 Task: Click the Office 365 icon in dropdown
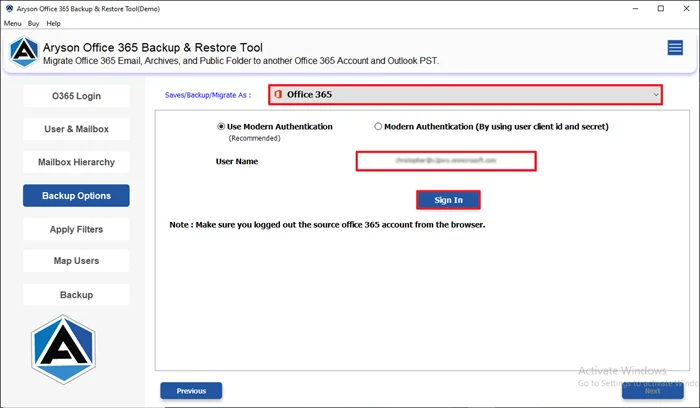[278, 94]
